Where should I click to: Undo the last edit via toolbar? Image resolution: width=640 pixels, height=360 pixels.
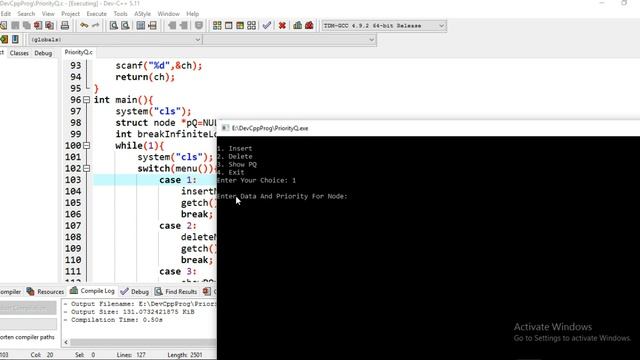coord(84,25)
